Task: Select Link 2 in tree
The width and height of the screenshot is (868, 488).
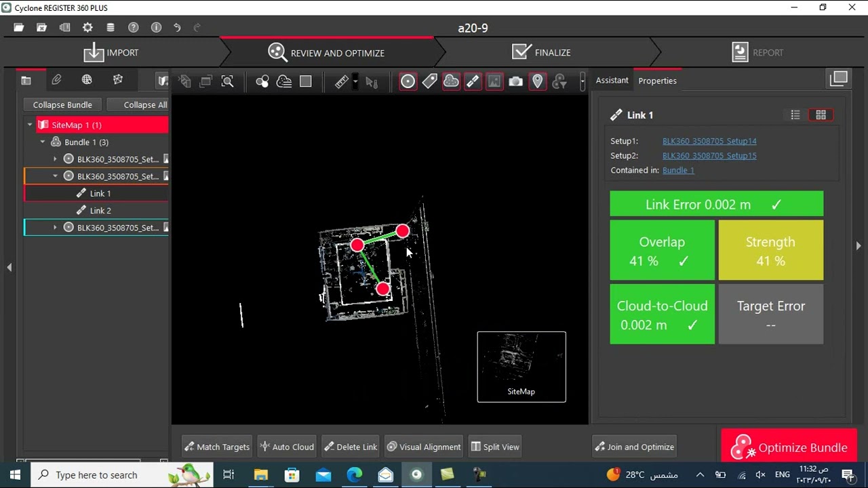Action: coord(100,210)
